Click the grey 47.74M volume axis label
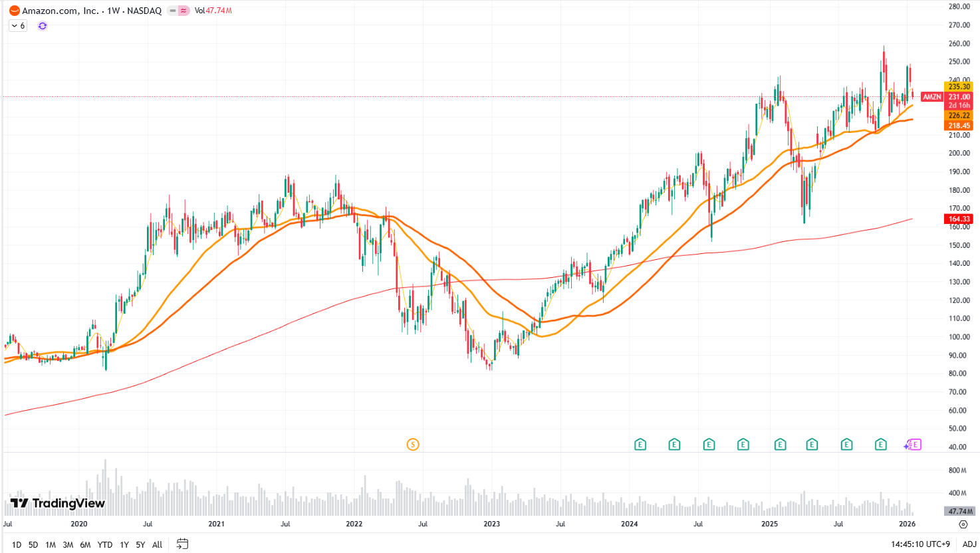 pyautogui.click(x=960, y=511)
